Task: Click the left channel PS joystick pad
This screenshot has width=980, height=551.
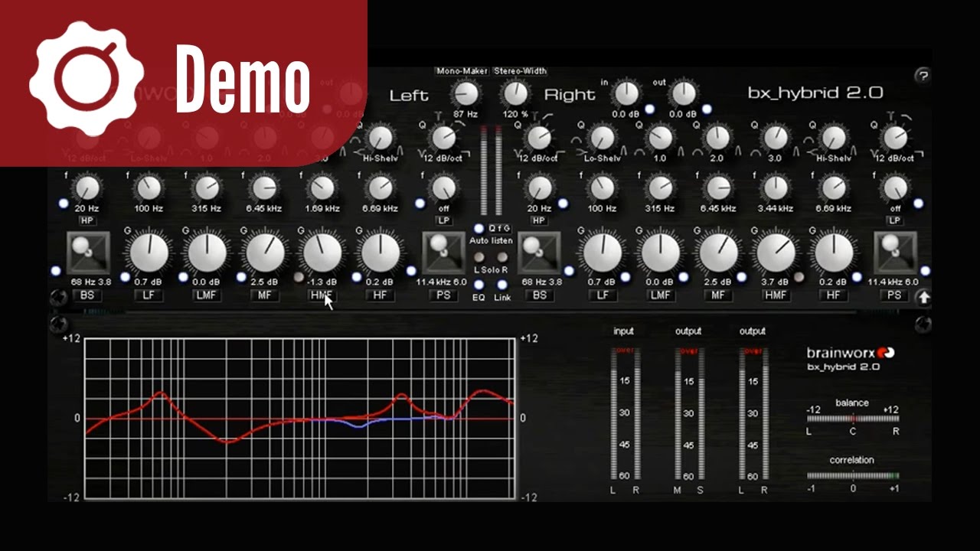Action: click(x=443, y=253)
